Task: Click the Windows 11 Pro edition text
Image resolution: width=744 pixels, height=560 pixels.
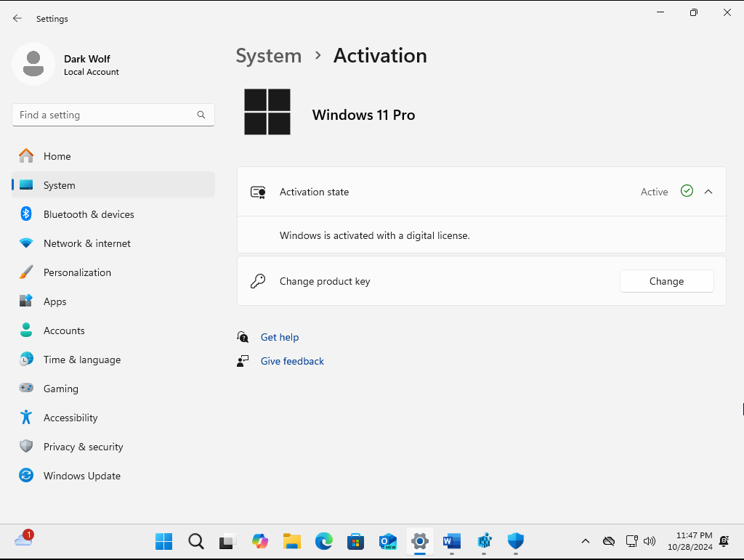Action: point(363,115)
